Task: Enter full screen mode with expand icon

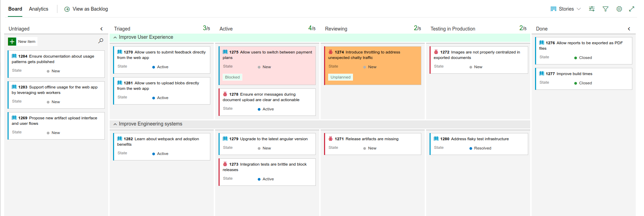Action: [632, 9]
